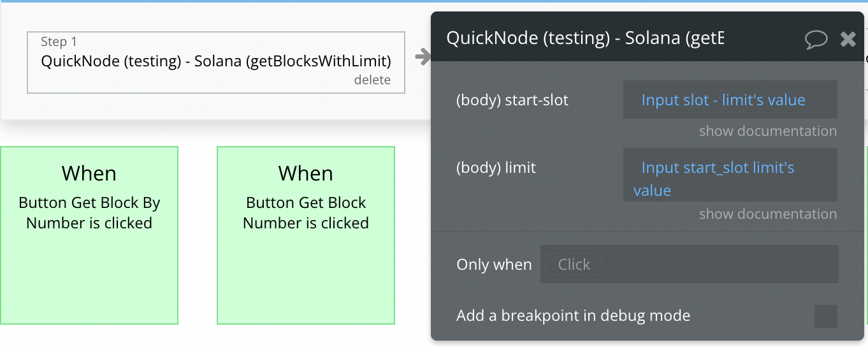Edit the limit expression 'Input start_slot limit's value'
Screen dimensions: 868x347
(x=730, y=175)
